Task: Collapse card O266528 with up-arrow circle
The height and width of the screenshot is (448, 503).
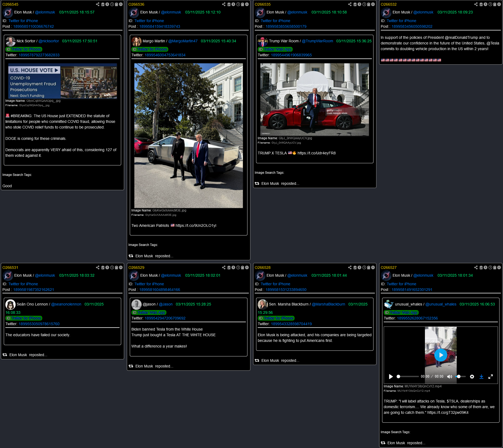Action: 373,268
